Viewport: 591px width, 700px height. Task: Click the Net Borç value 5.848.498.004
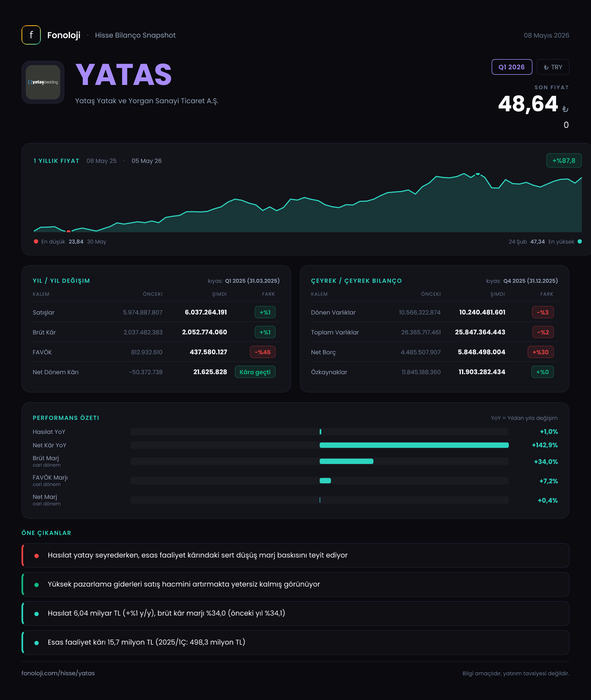(x=481, y=352)
